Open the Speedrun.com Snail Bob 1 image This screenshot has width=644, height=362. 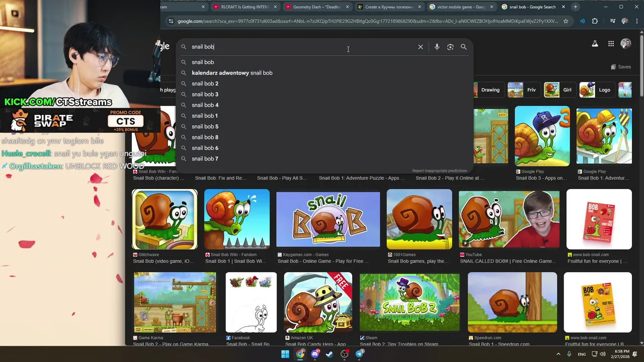[512, 303]
